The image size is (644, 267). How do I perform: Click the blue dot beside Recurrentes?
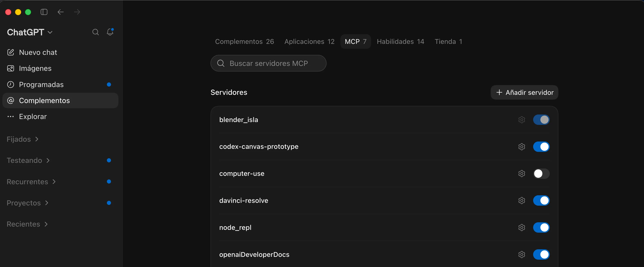coord(109,182)
